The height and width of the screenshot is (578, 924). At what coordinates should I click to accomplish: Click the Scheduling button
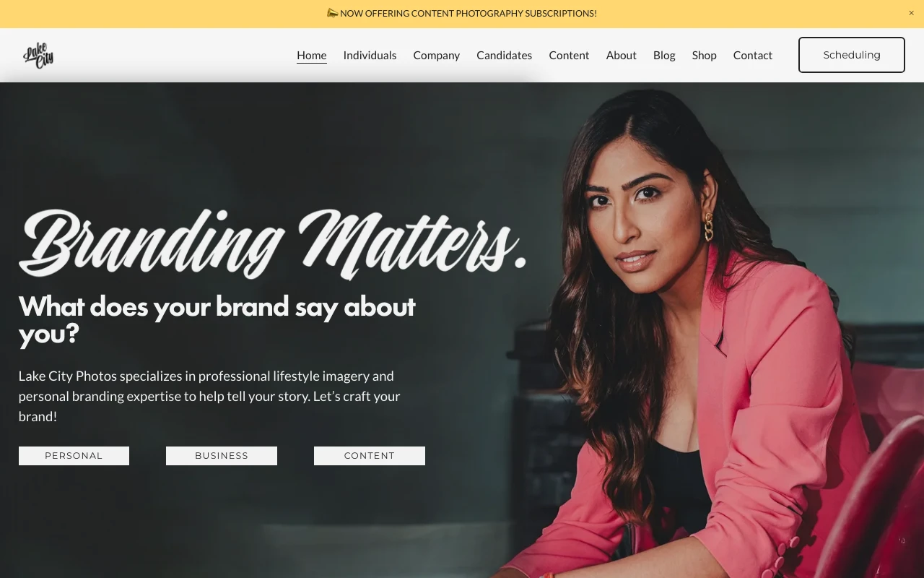[852, 55]
